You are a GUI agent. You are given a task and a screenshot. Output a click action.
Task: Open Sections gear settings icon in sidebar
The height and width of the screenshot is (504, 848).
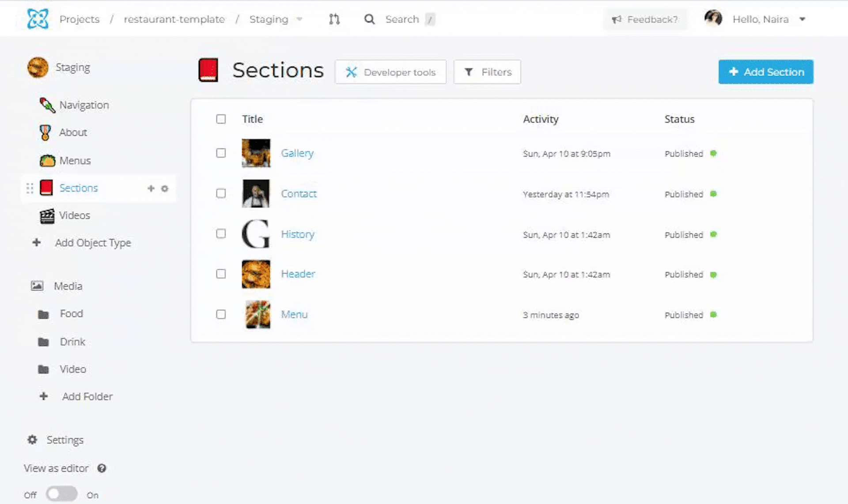click(x=165, y=188)
